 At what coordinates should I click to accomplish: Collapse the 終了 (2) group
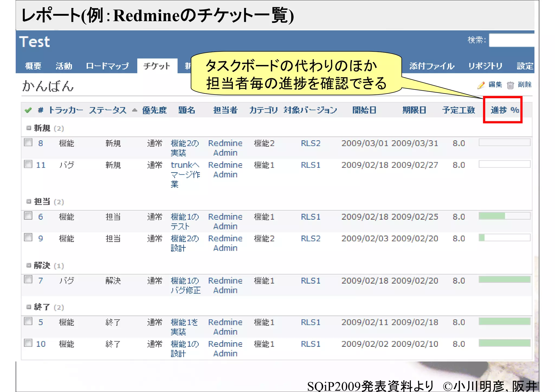coord(29,307)
